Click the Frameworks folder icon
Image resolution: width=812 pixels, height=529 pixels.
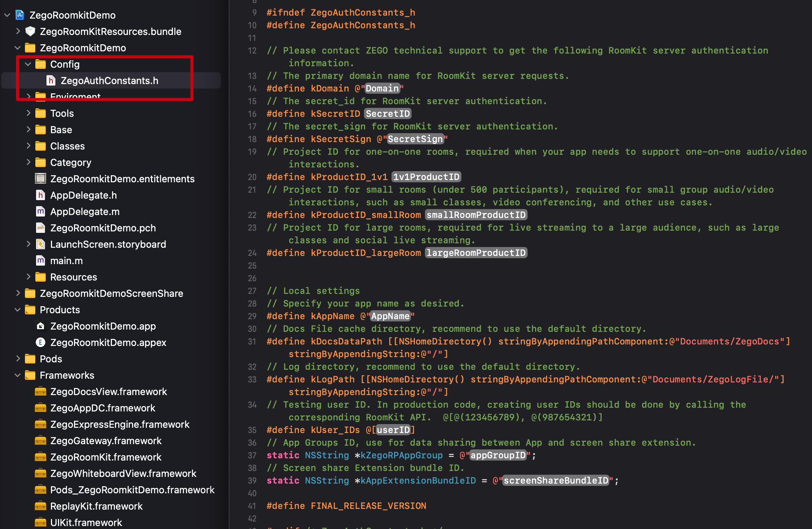tap(30, 375)
